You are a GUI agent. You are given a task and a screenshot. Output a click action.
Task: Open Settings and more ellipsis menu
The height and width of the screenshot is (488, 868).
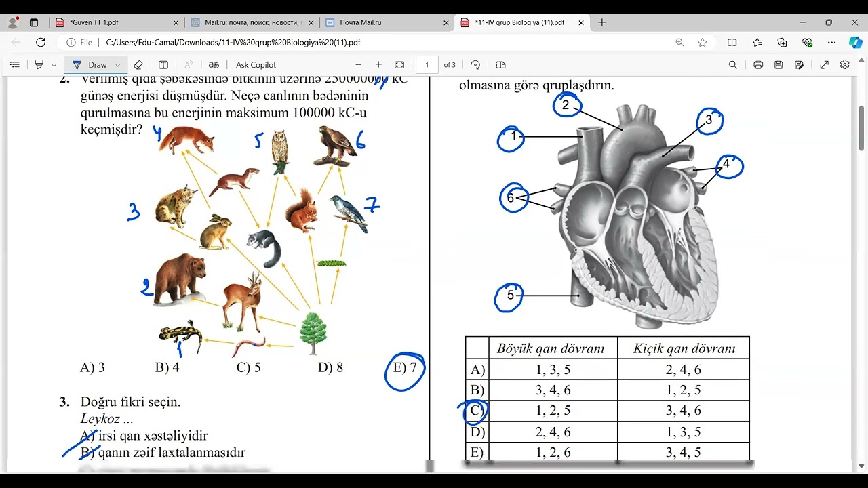click(831, 42)
